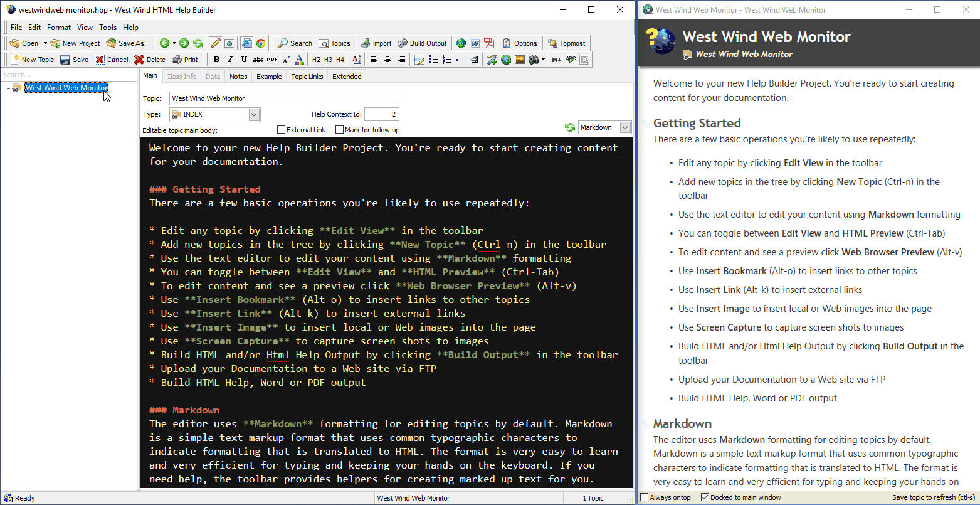Click the Screen Capture camera icon
Viewport: 980px width, 505px height.
point(534,60)
